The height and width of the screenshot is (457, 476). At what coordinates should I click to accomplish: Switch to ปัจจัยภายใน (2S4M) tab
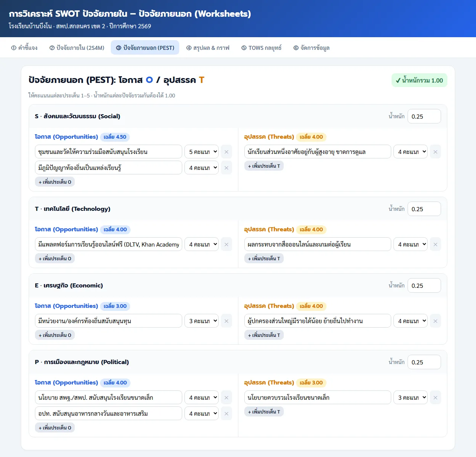tap(77, 48)
